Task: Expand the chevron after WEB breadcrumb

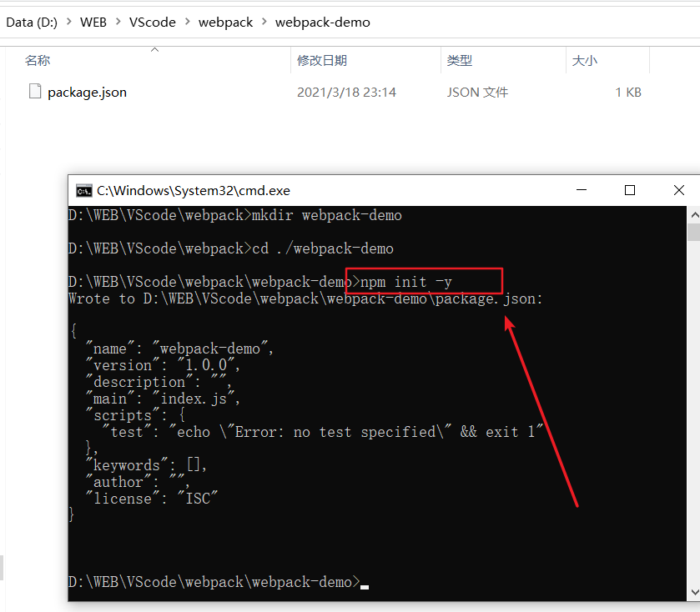Action: coord(118,22)
